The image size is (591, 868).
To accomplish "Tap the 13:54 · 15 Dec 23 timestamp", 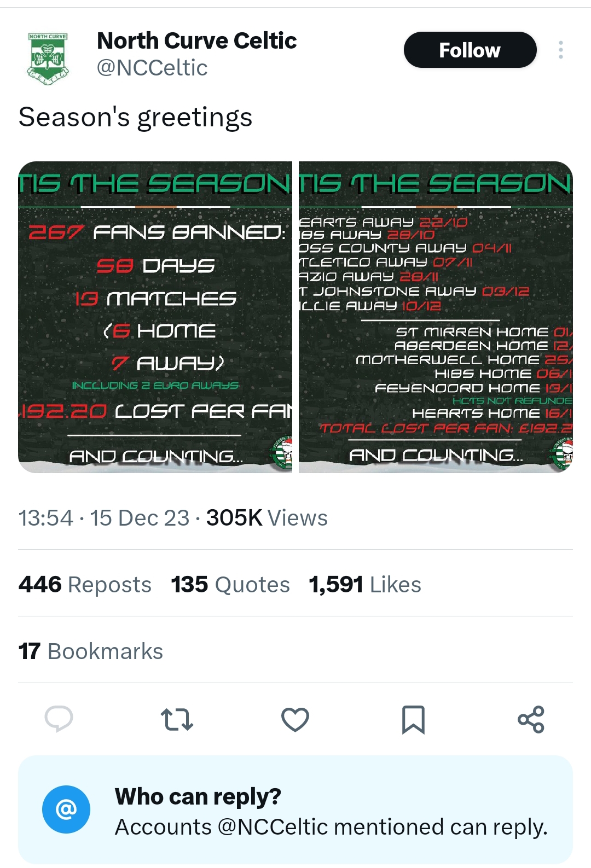I will pyautogui.click(x=104, y=517).
